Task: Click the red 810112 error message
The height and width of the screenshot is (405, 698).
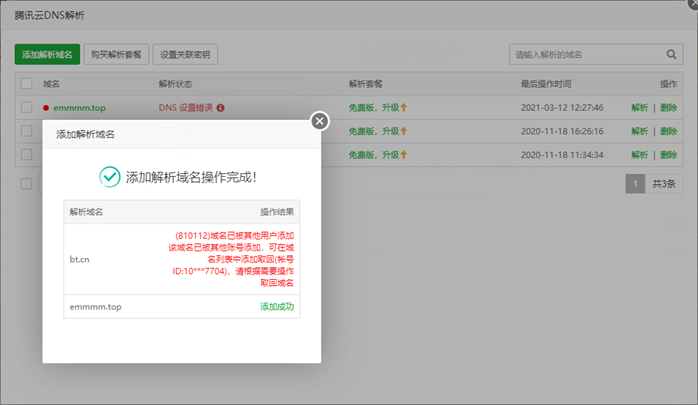Action: pos(231,259)
